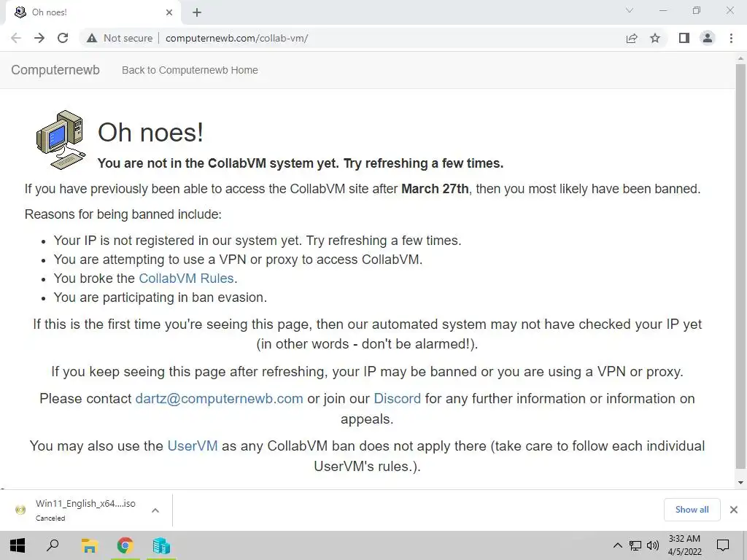747x560 pixels.
Task: Open a new browser tab
Action: point(197,13)
